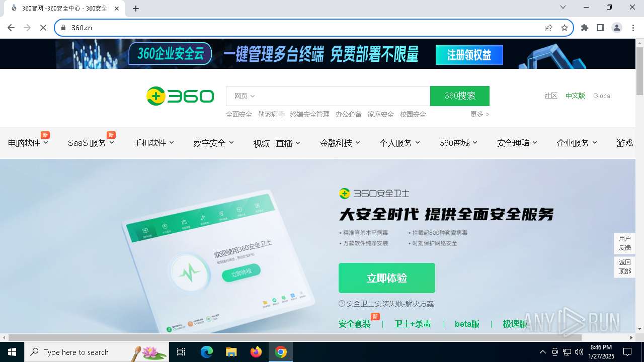The height and width of the screenshot is (362, 644).
Task: Click the 勒索病毒 suggestion link
Action: coord(271,114)
